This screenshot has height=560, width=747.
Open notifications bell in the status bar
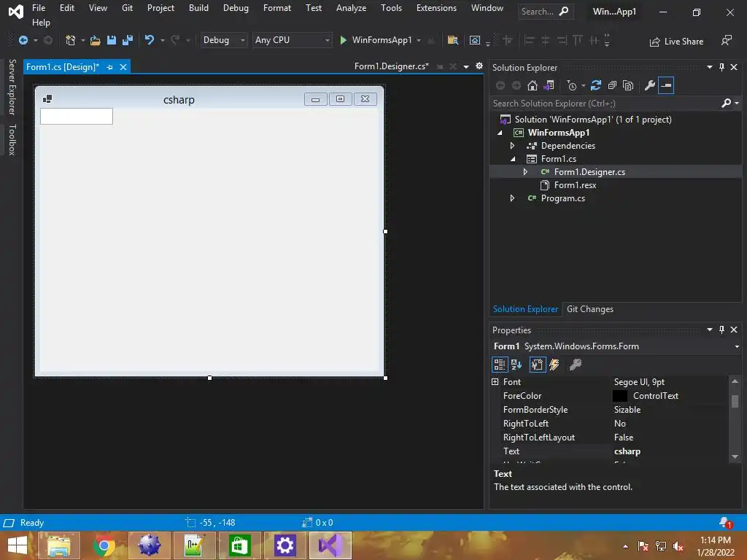[725, 523]
